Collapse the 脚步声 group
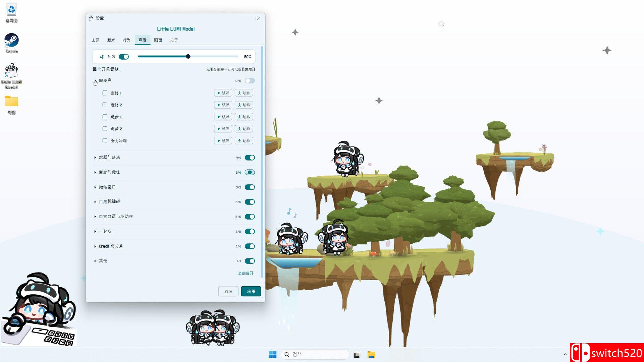 pos(95,81)
